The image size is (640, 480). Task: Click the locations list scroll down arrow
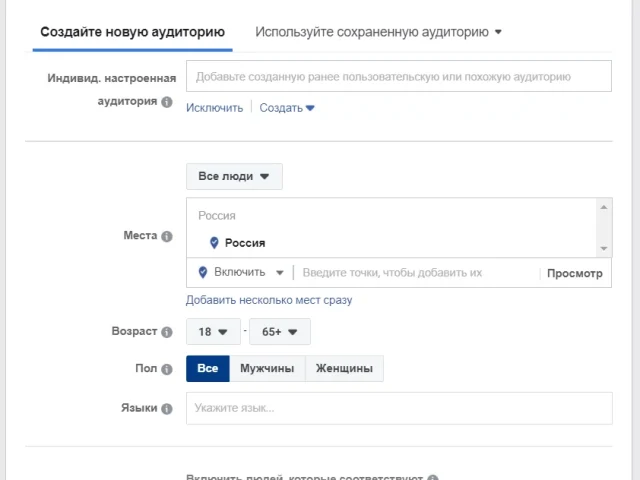(604, 249)
